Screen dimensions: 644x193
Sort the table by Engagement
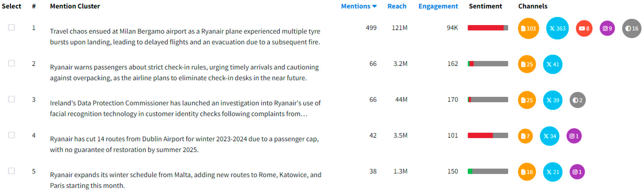[438, 6]
